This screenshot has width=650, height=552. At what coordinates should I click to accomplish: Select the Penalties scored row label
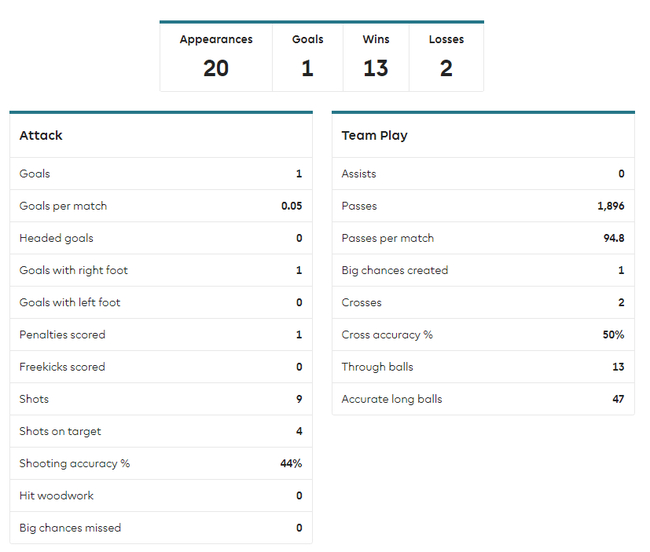coord(62,335)
